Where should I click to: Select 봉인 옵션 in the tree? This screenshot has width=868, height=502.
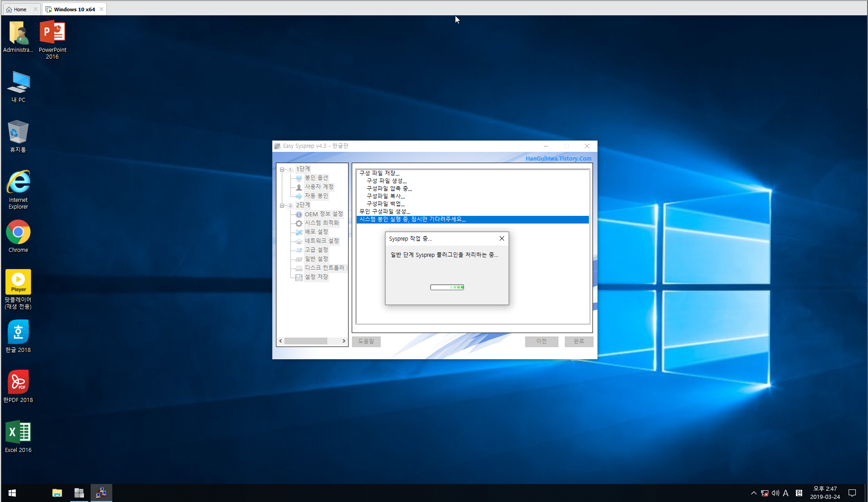click(317, 178)
